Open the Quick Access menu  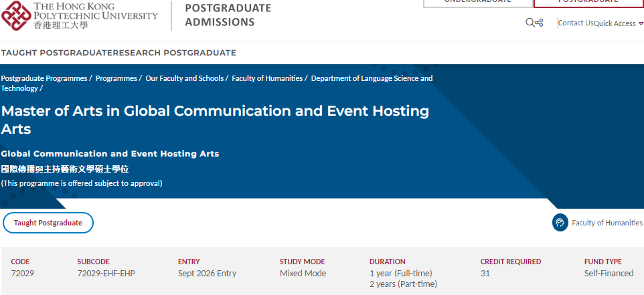pyautogui.click(x=615, y=23)
